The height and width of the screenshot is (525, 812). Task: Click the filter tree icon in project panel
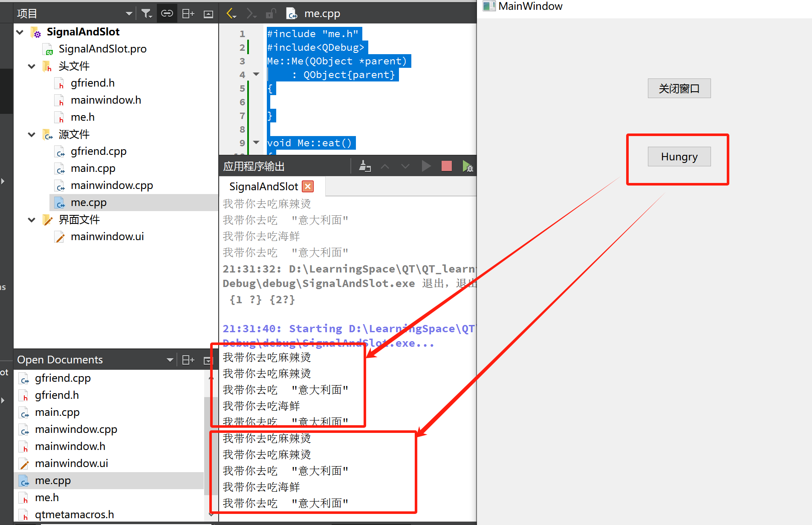point(146,14)
